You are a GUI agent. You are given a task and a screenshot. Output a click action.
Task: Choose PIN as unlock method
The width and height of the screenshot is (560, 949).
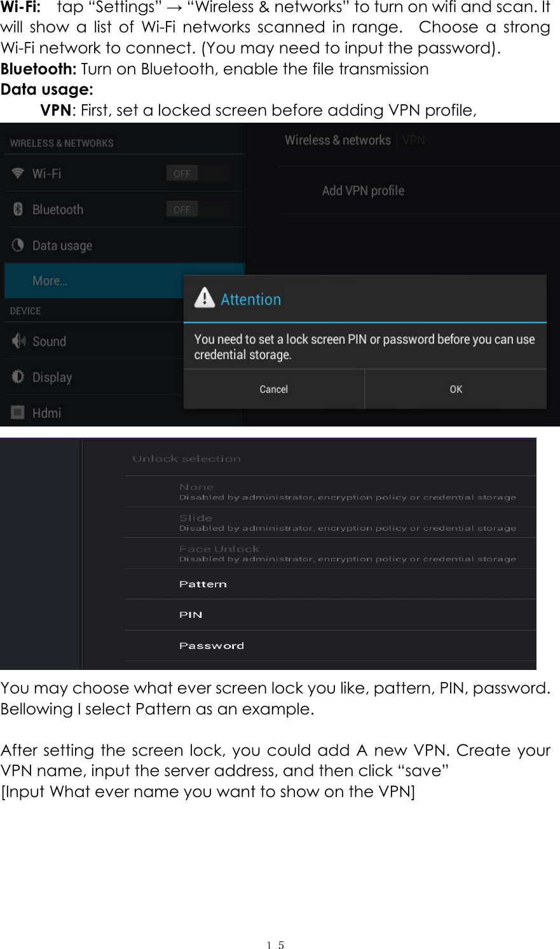click(191, 615)
